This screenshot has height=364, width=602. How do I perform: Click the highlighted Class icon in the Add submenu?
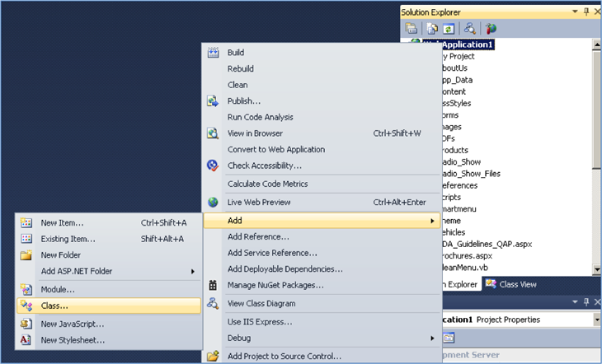(26, 306)
